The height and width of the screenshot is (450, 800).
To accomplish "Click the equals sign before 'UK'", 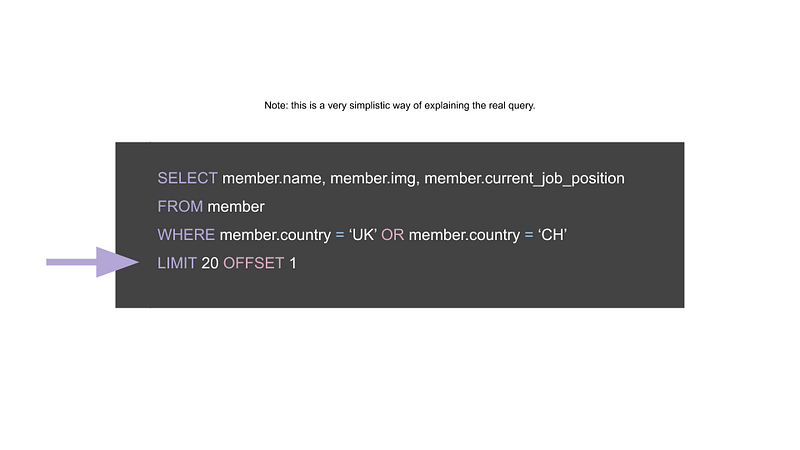I will tap(340, 235).
